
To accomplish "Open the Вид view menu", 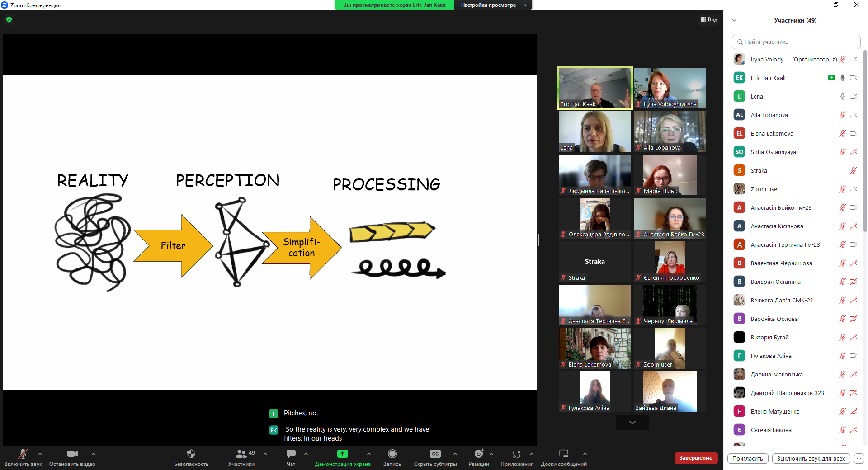I will pyautogui.click(x=709, y=19).
